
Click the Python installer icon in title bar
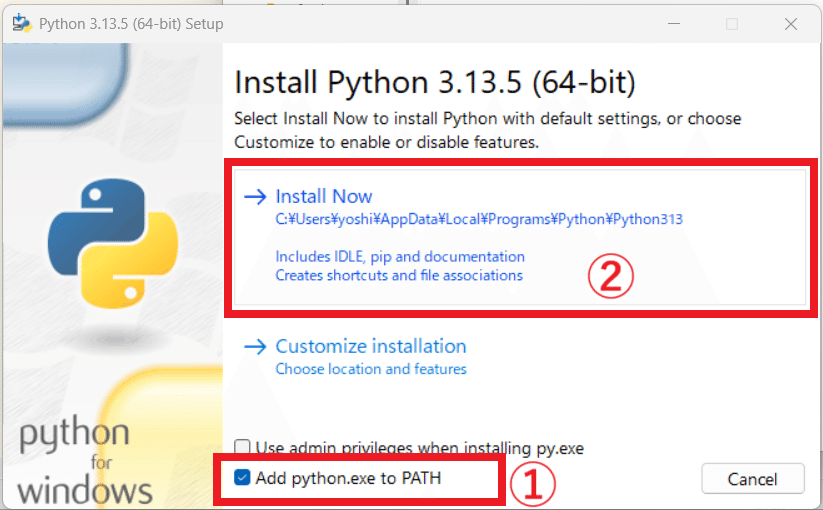pyautogui.click(x=22, y=23)
